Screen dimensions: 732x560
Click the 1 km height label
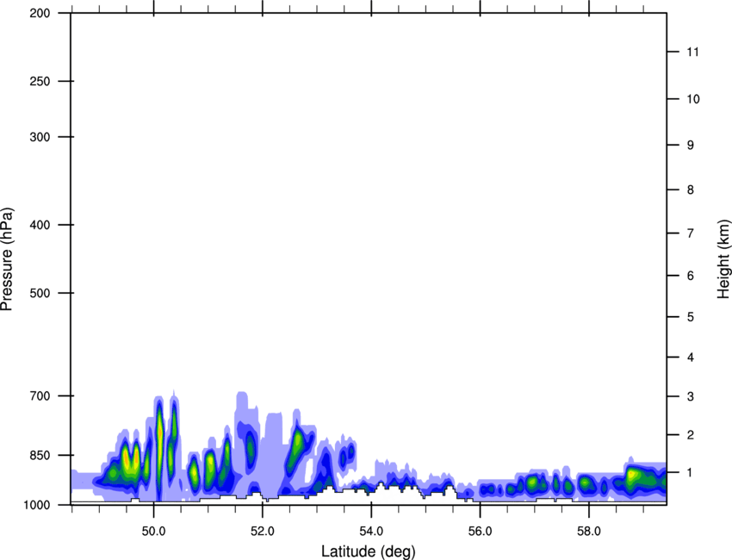691,473
